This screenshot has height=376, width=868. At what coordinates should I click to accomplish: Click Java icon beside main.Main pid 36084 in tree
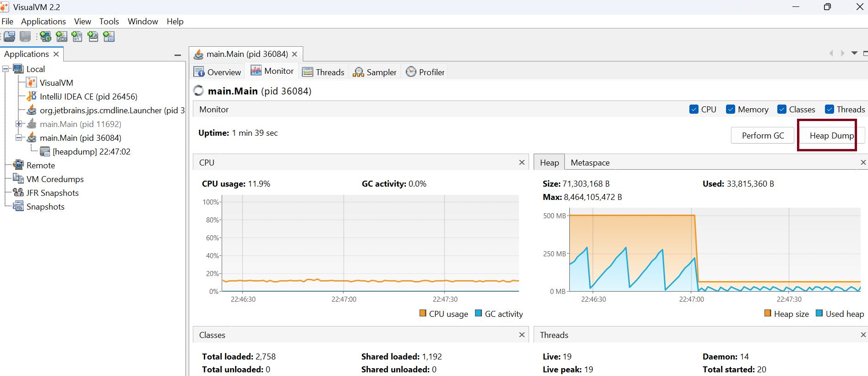(x=32, y=138)
